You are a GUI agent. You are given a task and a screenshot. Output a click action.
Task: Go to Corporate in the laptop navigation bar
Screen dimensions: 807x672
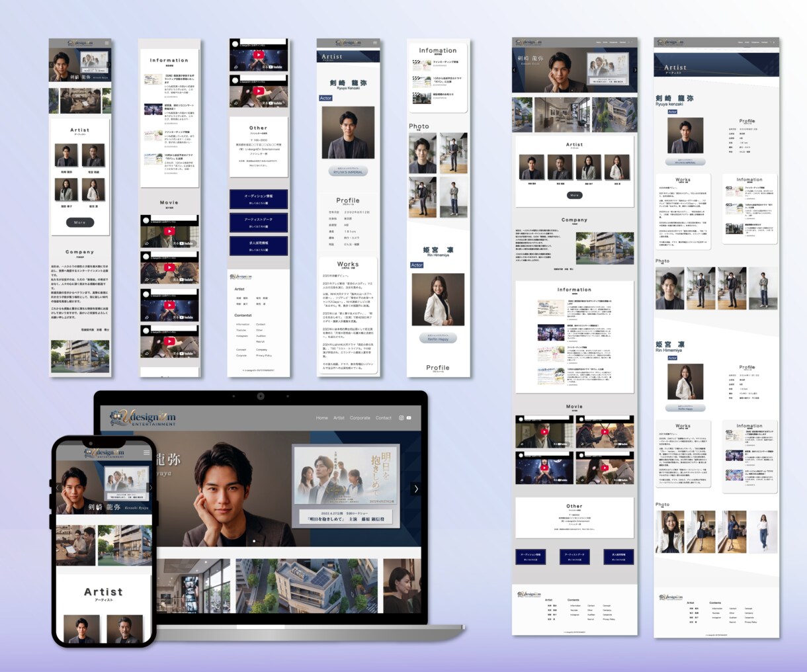coord(361,418)
